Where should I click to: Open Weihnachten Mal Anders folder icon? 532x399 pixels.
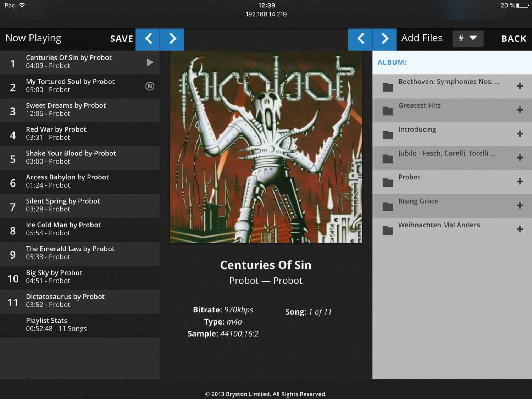[388, 230]
